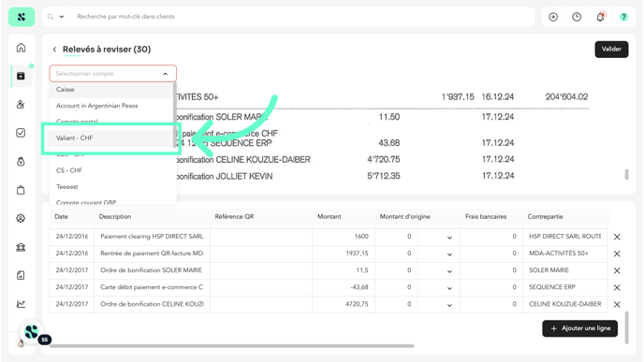
Task: Edit date cell 24/12/2016 in HSP DIRECT row
Action: click(x=72, y=237)
